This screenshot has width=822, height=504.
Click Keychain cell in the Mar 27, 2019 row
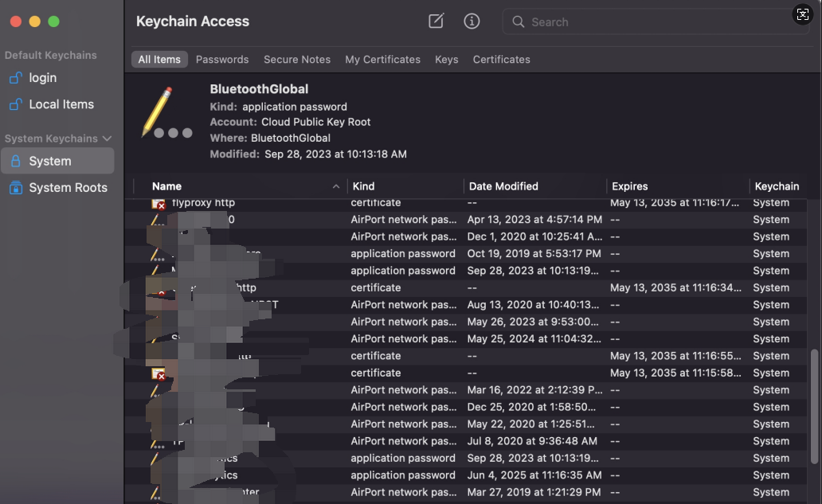[x=771, y=493]
